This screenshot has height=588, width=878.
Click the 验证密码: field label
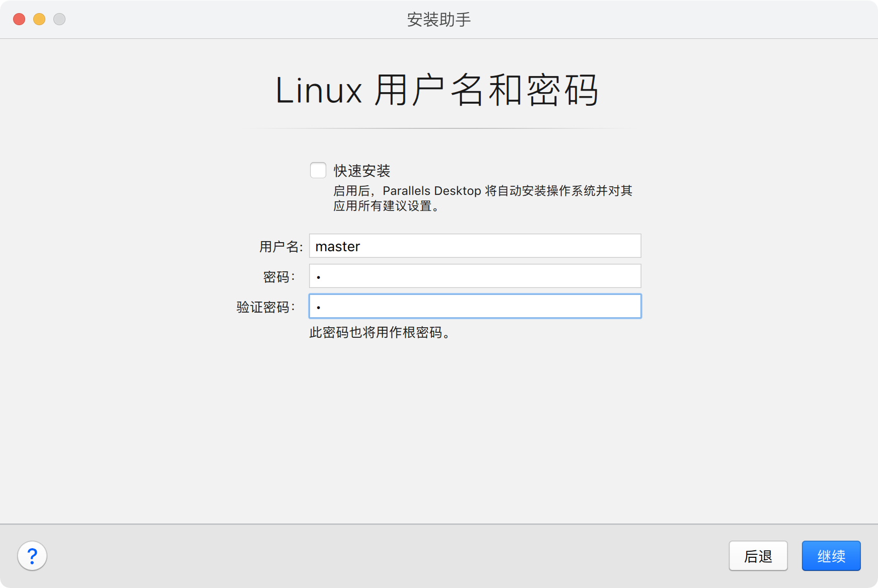click(x=266, y=307)
